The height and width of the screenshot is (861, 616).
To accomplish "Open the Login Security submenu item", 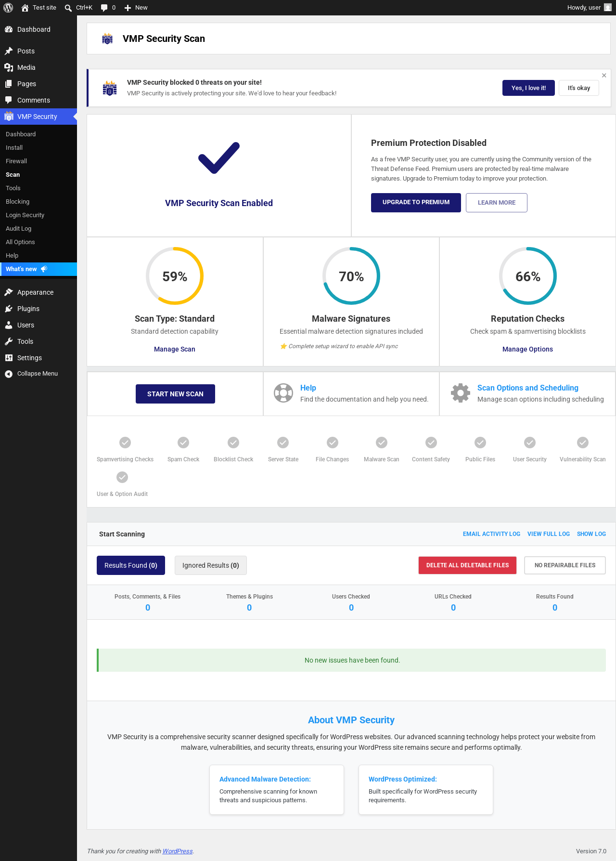I will tap(38, 215).
